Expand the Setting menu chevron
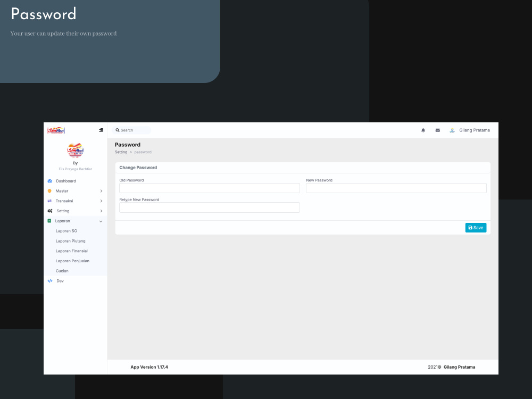Image resolution: width=532 pixels, height=399 pixels. pos(101,211)
